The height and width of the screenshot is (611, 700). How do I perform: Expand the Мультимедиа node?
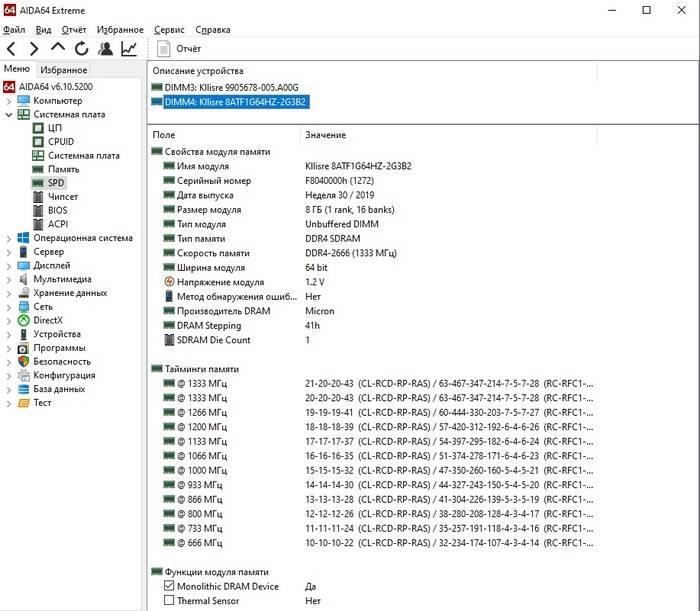pos(8,280)
